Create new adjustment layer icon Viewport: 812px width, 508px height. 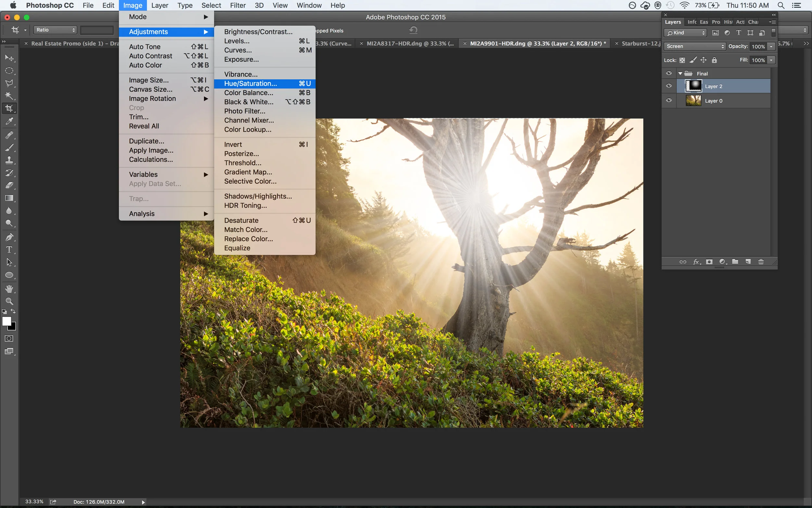[x=722, y=262]
